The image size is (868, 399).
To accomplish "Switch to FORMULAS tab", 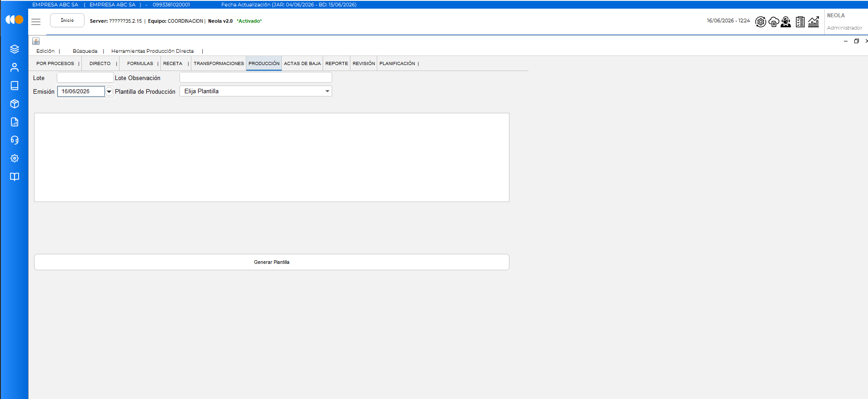I will coord(140,63).
